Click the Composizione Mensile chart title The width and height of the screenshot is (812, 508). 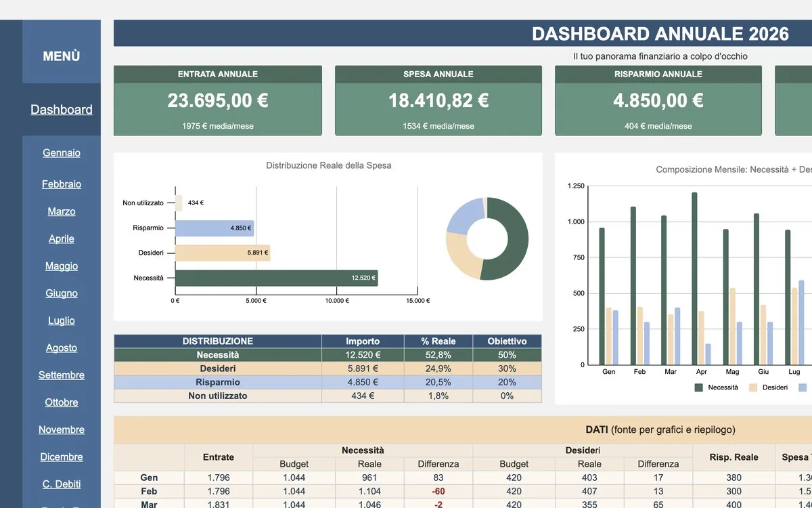coord(734,170)
